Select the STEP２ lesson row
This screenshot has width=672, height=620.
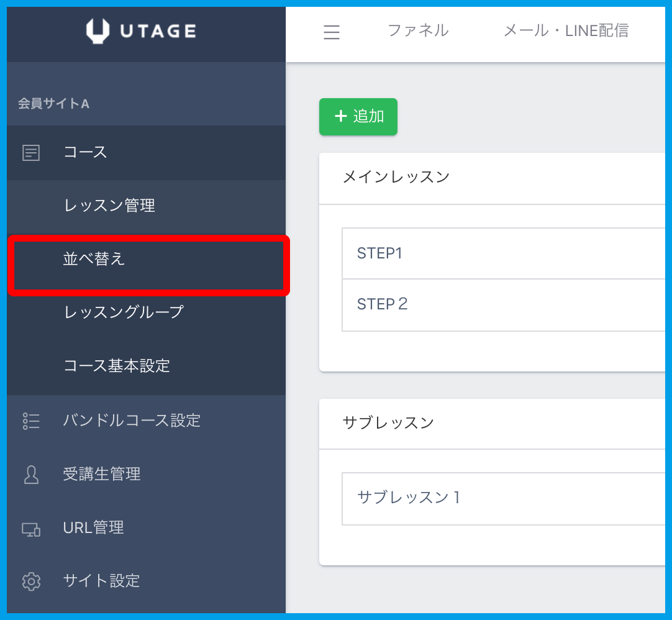point(503,304)
